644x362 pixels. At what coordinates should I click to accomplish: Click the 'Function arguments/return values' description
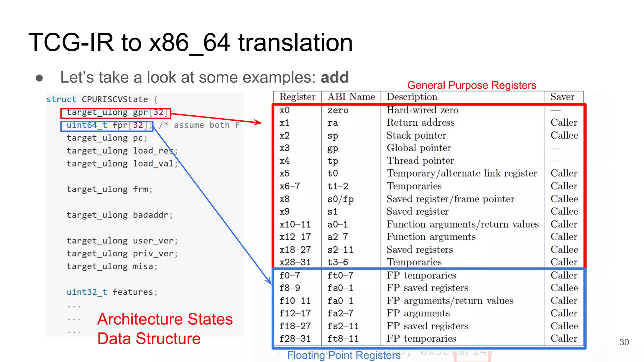click(462, 224)
